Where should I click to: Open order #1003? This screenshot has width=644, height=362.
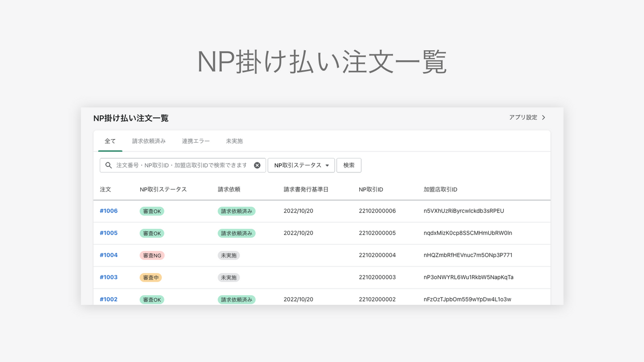pyautogui.click(x=109, y=278)
